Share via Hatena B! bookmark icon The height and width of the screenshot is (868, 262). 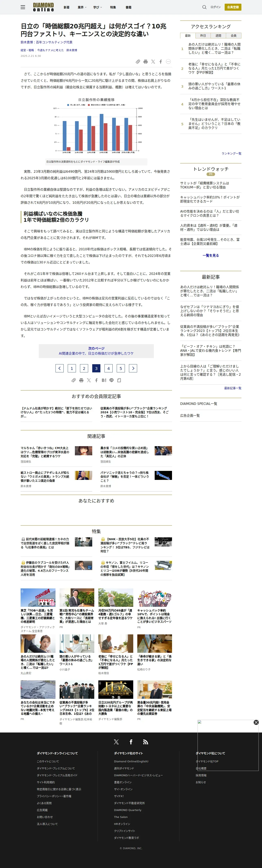point(104,380)
